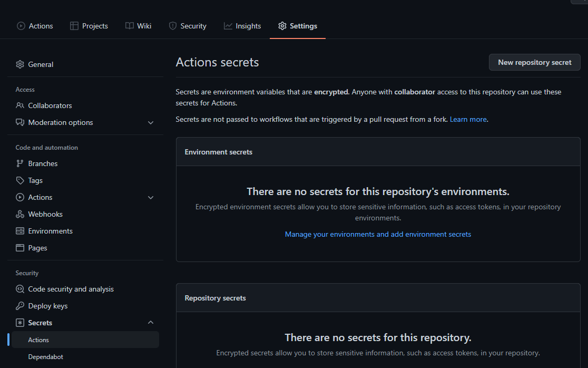This screenshot has height=368, width=588.
Task: Open the Projects tab
Action: [89, 26]
